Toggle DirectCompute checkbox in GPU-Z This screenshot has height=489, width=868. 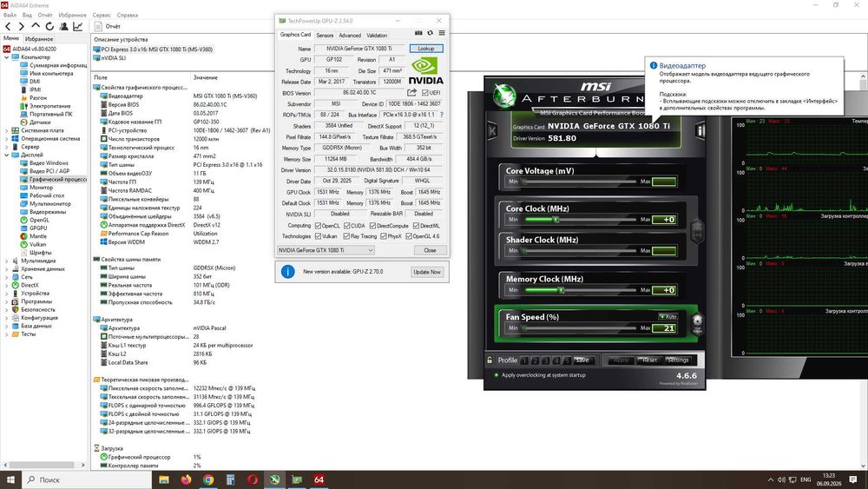coord(372,226)
